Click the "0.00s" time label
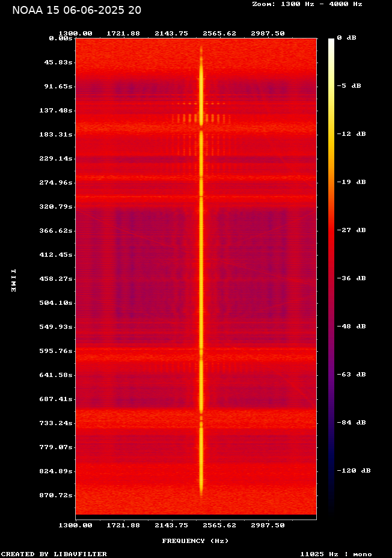Image resolution: width=392 pixels, height=558 pixels. pos(61,38)
